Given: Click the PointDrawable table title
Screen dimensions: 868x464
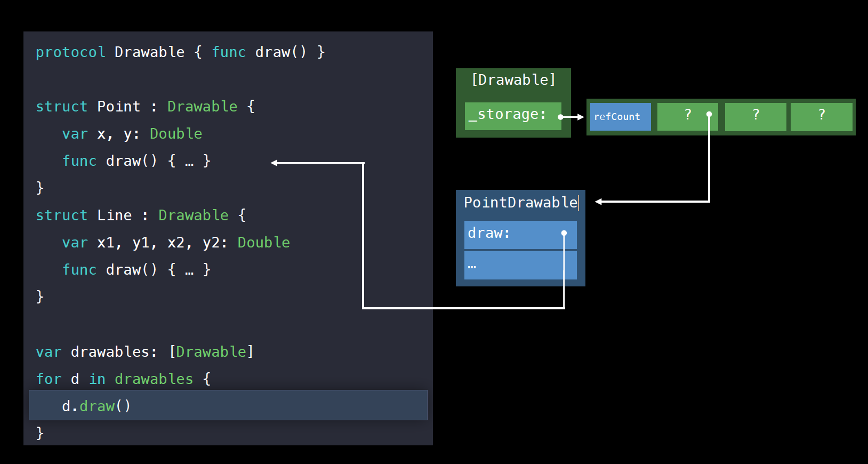Looking at the screenshot, I should (520, 203).
